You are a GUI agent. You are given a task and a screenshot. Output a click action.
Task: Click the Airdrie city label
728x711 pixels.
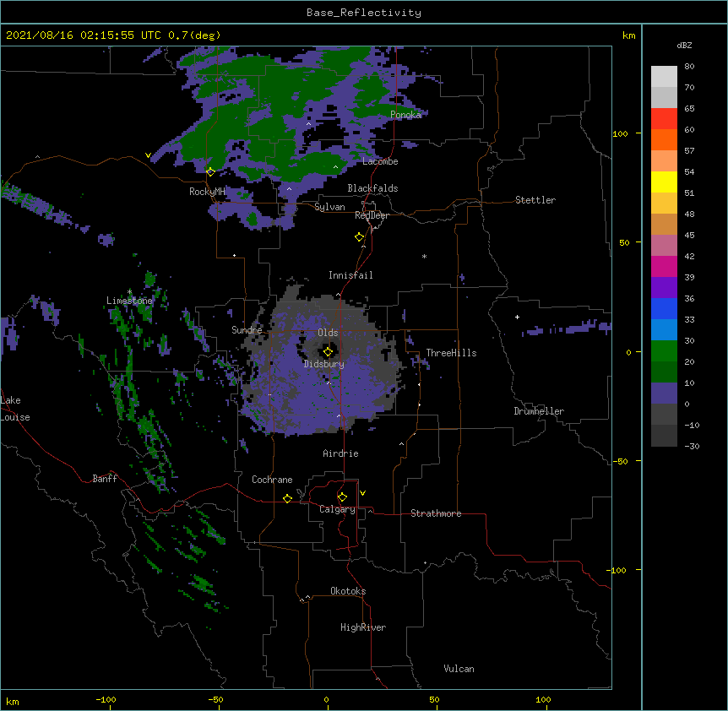[340, 453]
